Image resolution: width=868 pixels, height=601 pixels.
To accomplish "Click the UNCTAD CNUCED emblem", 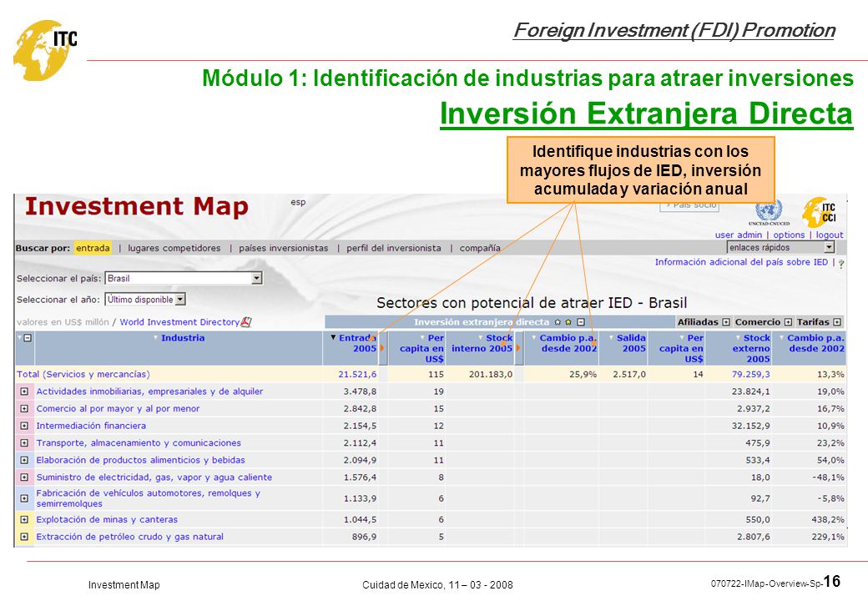I will pos(769,213).
